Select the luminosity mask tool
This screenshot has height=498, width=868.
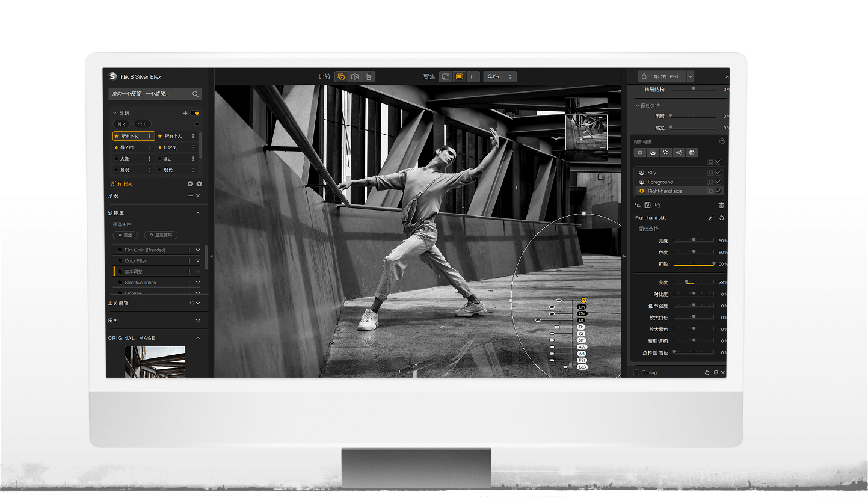[679, 153]
